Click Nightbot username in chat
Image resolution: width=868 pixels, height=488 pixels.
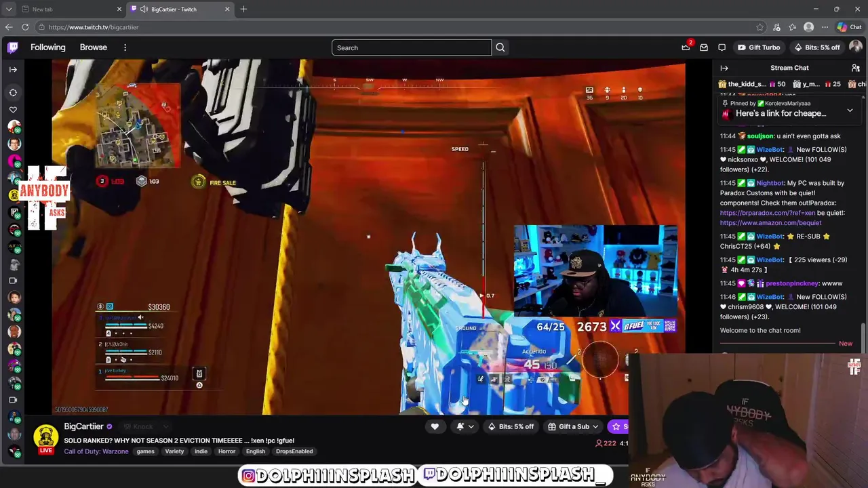pyautogui.click(x=770, y=183)
